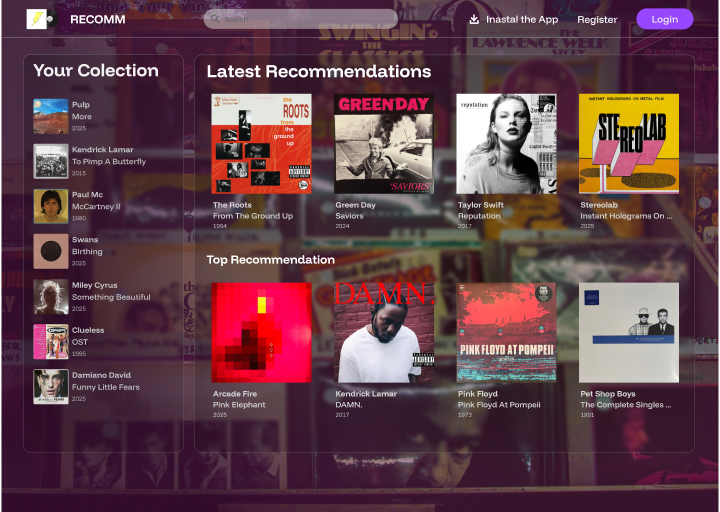
Task: Select 'Arcade Fire' artist name text
Action: tap(235, 394)
